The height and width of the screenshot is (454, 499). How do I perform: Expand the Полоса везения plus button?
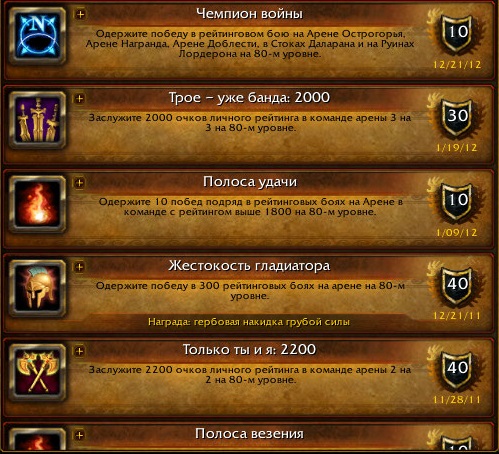coord(80,435)
